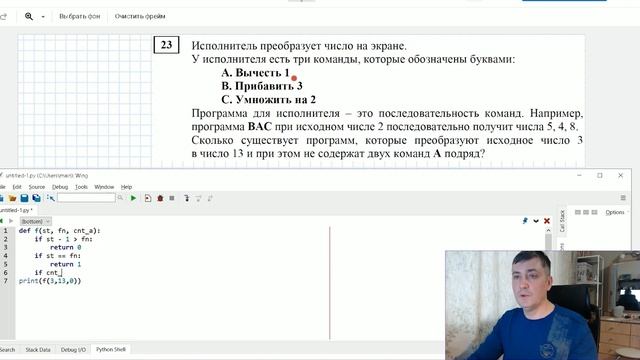This screenshot has height=360, width=640.
Task: Click the red bug debug icon
Action: [x=160, y=198]
